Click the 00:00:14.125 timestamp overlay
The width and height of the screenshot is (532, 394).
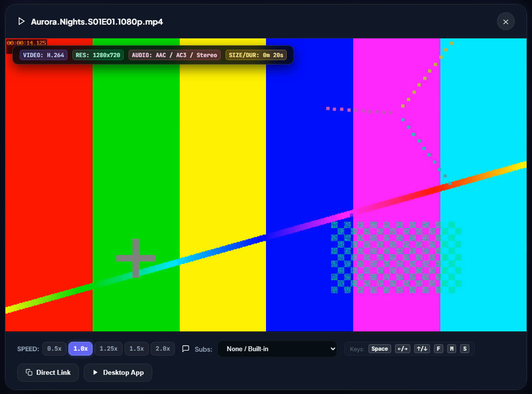[27, 43]
